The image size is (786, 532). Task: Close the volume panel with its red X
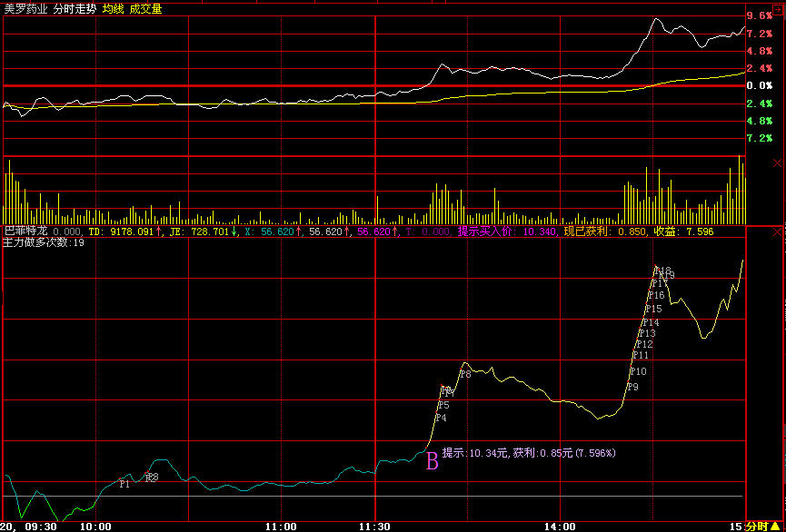tap(777, 163)
